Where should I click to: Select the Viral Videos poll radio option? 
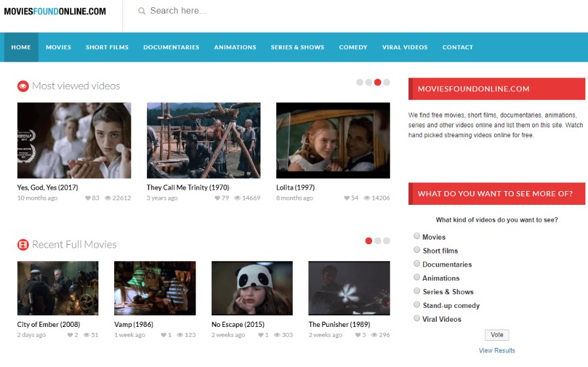point(417,318)
